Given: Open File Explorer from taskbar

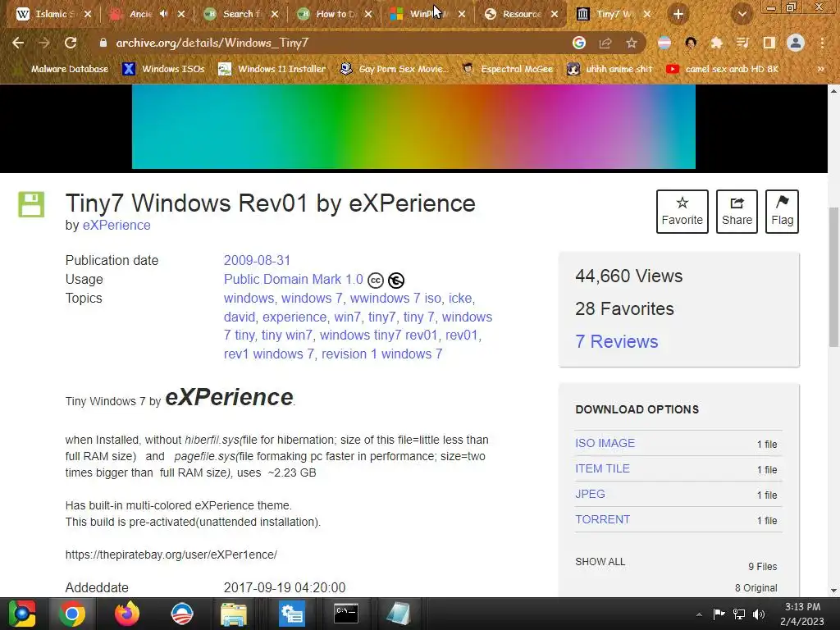Looking at the screenshot, I should pos(234,614).
